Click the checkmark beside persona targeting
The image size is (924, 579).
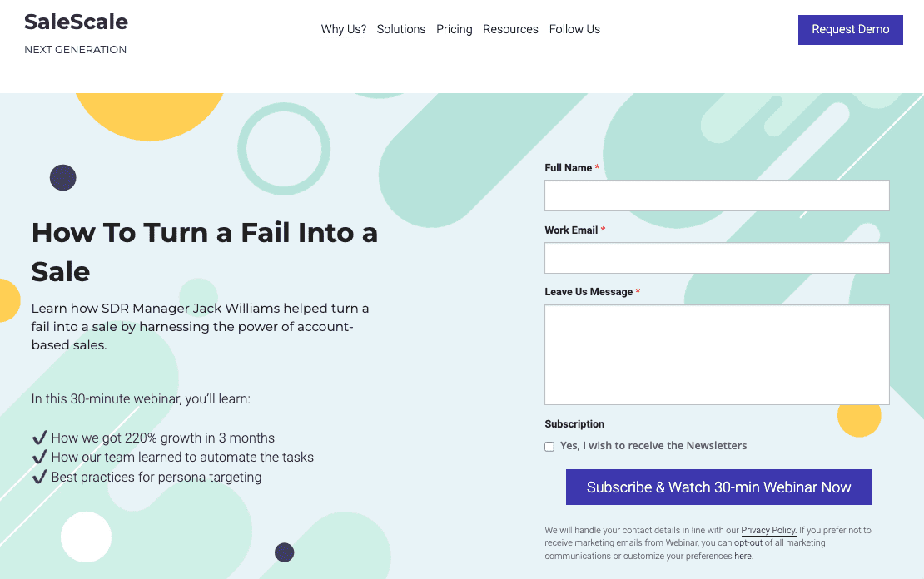click(38, 477)
